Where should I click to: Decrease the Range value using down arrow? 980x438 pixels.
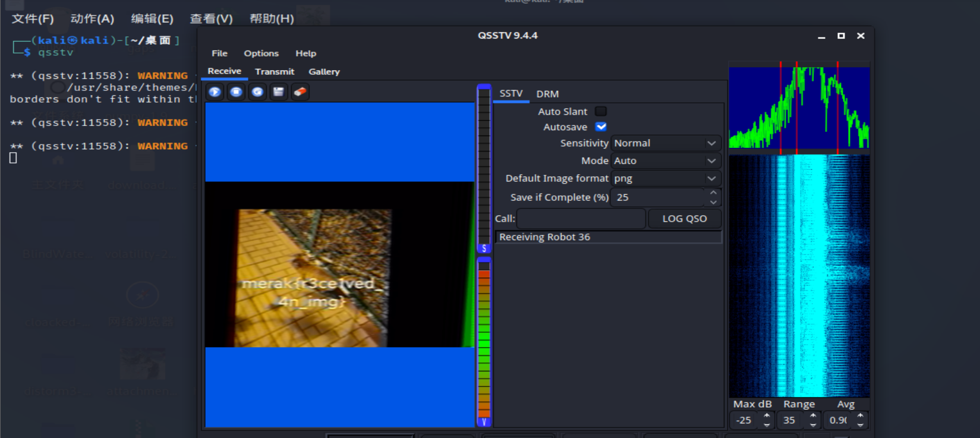pyautogui.click(x=813, y=424)
